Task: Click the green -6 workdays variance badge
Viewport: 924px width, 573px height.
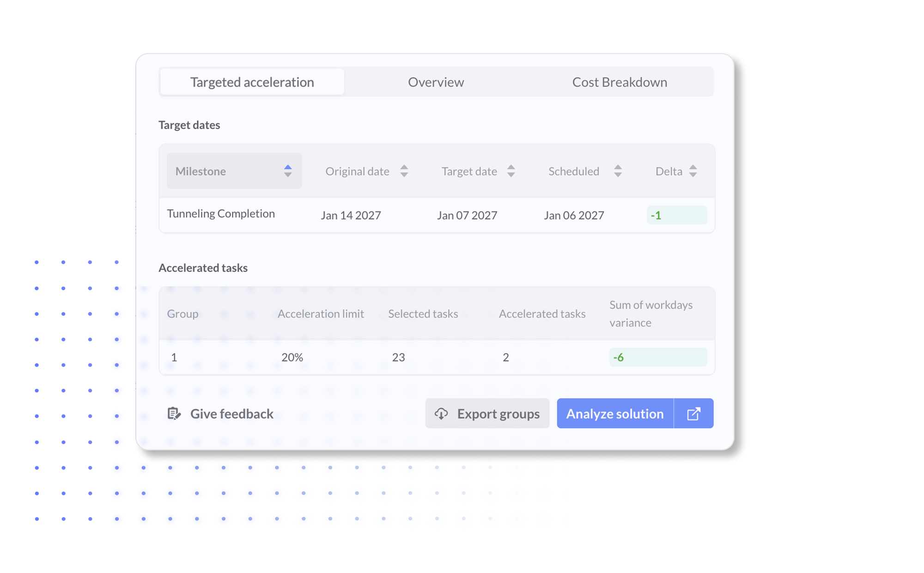Action: pyautogui.click(x=658, y=357)
